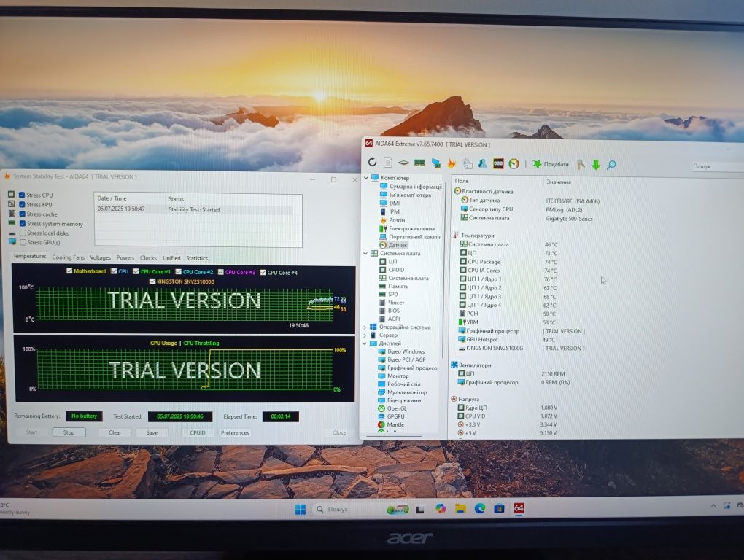Select DMI in the tree
This screenshot has width=744, height=560.
point(390,203)
